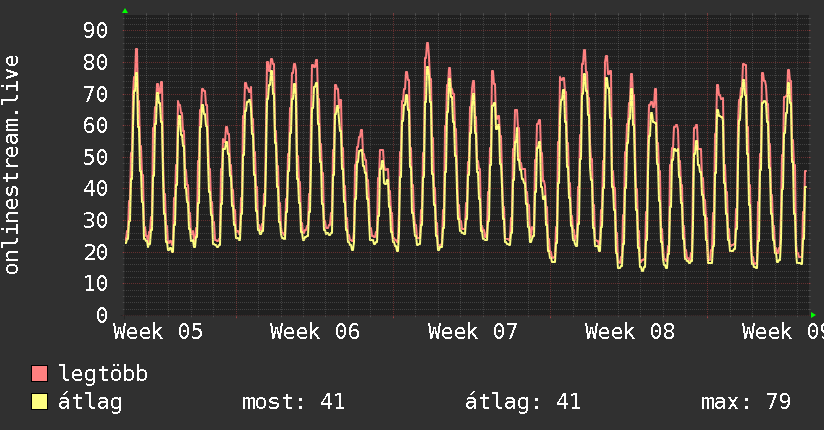Click the Week 06 axis label

coord(315,332)
